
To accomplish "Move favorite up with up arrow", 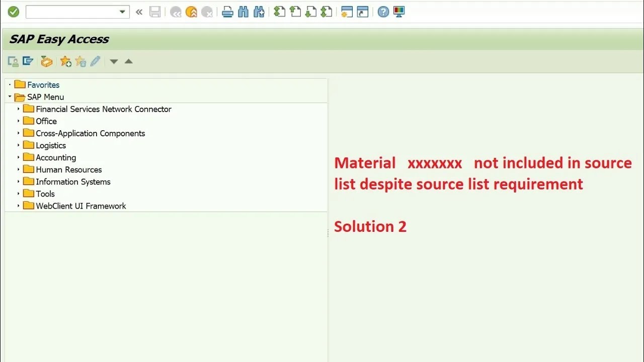I will (x=129, y=61).
